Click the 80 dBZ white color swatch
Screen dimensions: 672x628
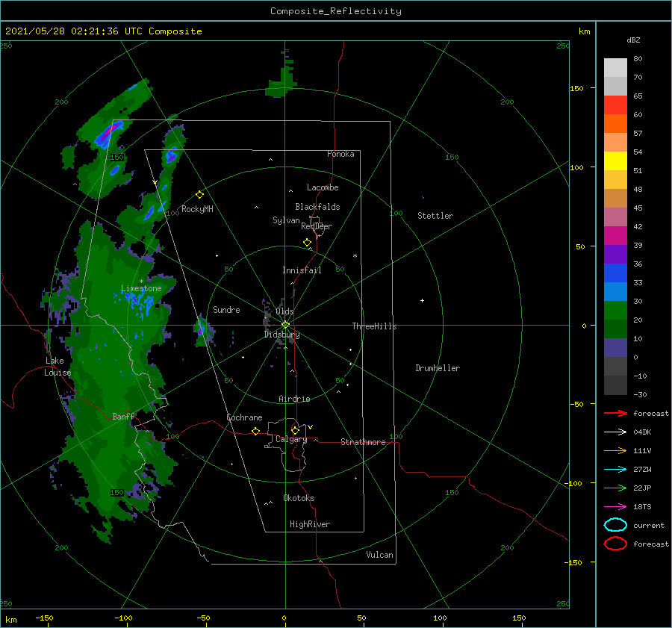click(615, 67)
